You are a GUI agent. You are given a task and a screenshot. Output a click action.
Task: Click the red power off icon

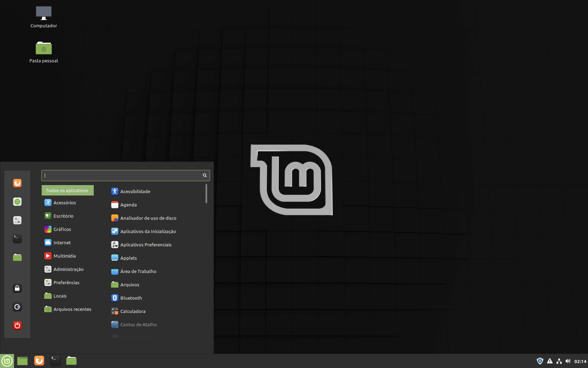tap(17, 325)
